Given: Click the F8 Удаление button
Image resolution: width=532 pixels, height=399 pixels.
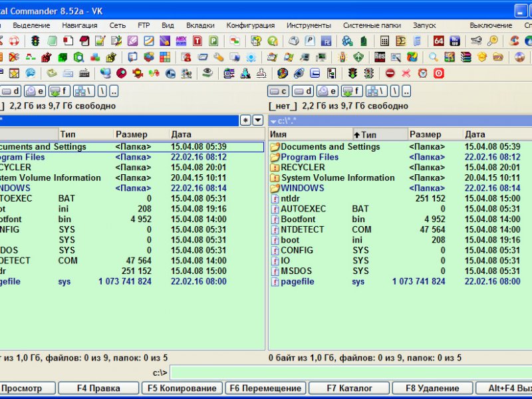Looking at the screenshot, I should 433,388.
